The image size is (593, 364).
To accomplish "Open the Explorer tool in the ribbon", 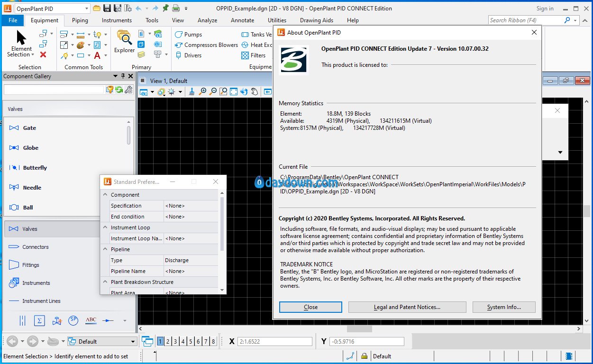I will 124,42.
